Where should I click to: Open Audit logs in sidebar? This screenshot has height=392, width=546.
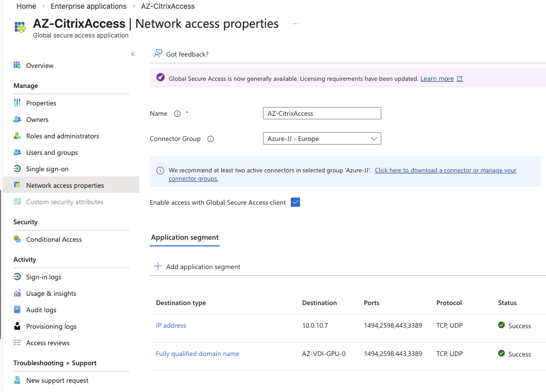[41, 310]
